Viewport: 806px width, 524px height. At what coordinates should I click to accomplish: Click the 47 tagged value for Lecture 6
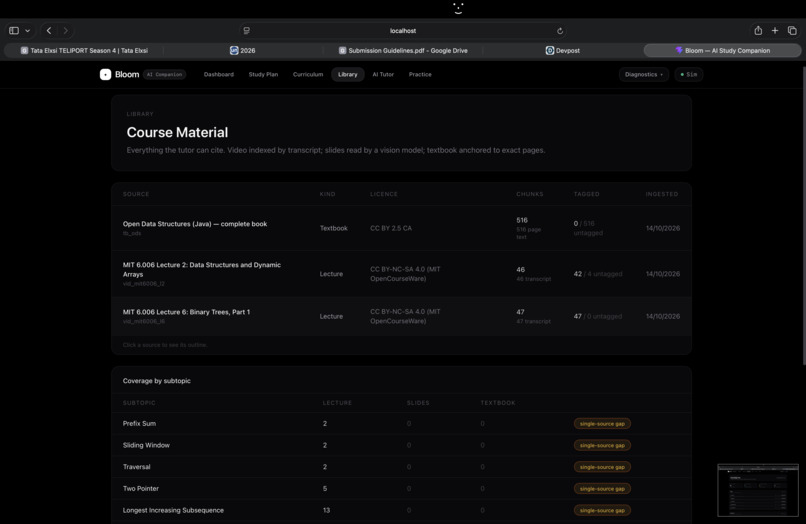(578, 316)
